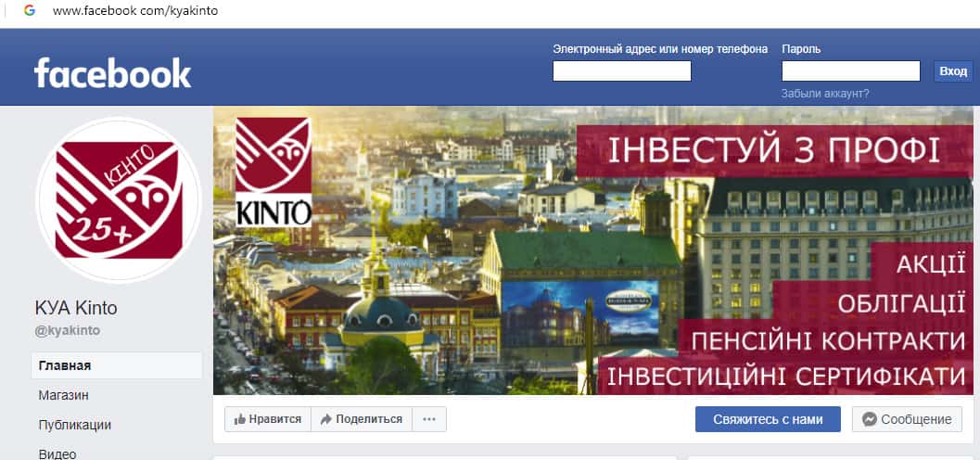
Task: Click the KYA Kinto page name
Action: click(76, 308)
